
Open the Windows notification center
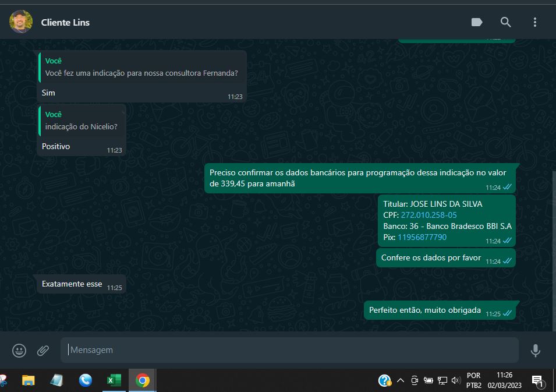pyautogui.click(x=538, y=381)
